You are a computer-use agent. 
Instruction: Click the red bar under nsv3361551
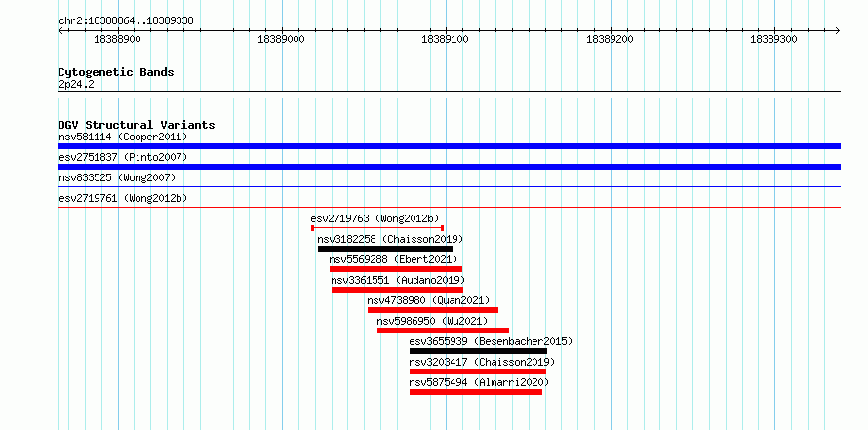pos(398,290)
